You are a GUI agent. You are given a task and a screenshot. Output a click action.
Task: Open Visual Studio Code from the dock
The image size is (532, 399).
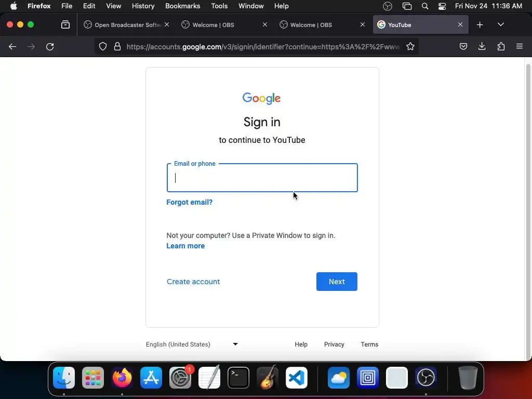coord(297,378)
